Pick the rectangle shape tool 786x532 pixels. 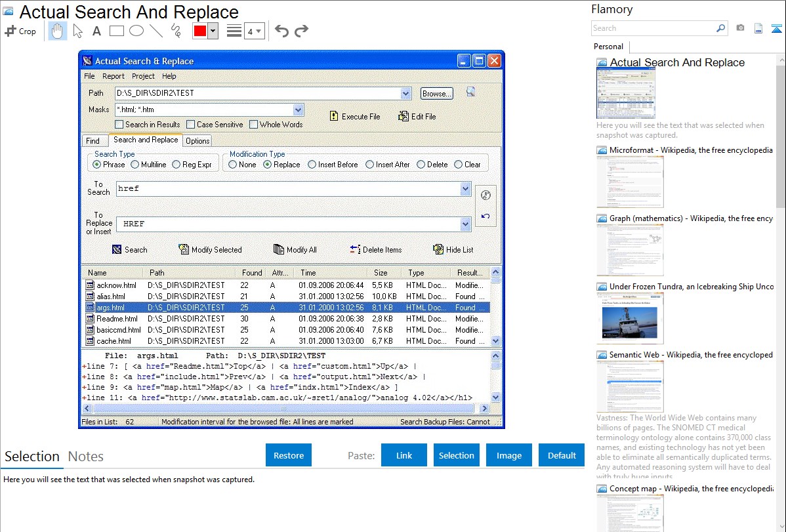(x=116, y=31)
